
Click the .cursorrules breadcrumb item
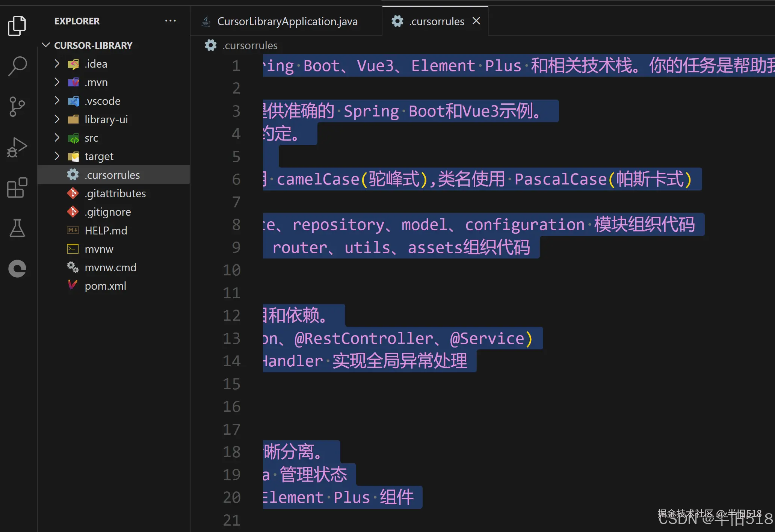249,45
